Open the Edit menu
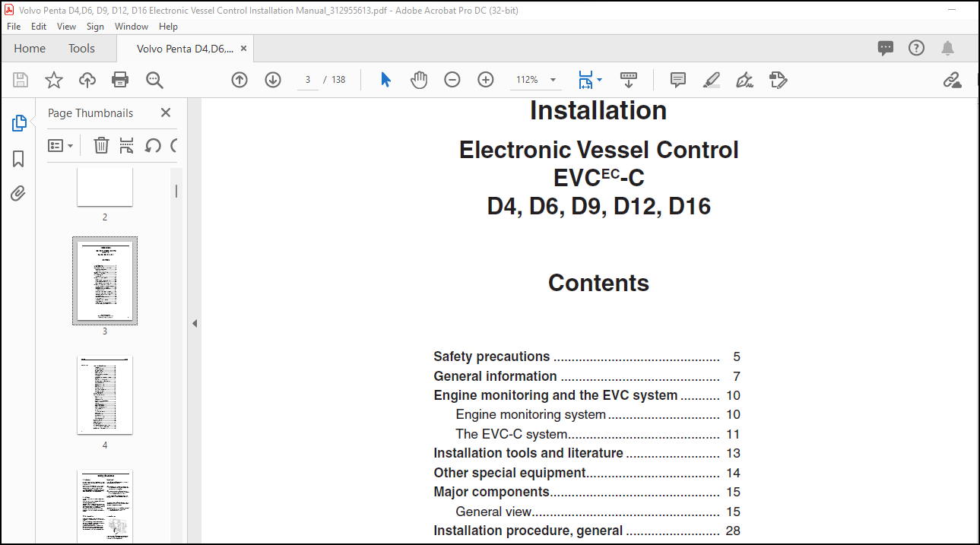 pyautogui.click(x=39, y=26)
